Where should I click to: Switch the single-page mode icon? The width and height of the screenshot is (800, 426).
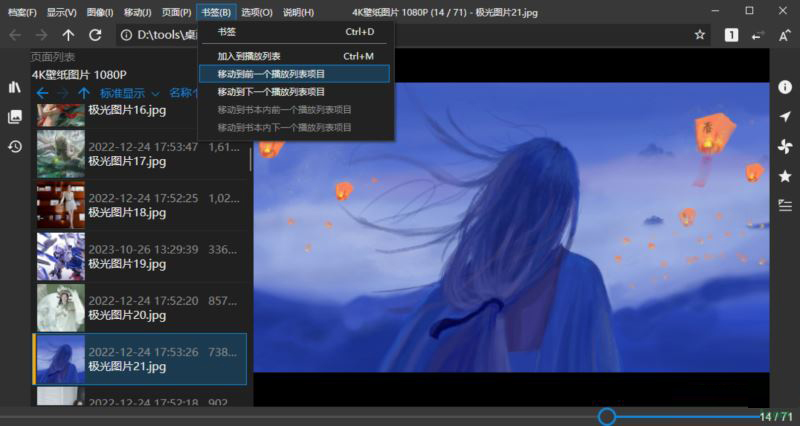click(x=731, y=35)
